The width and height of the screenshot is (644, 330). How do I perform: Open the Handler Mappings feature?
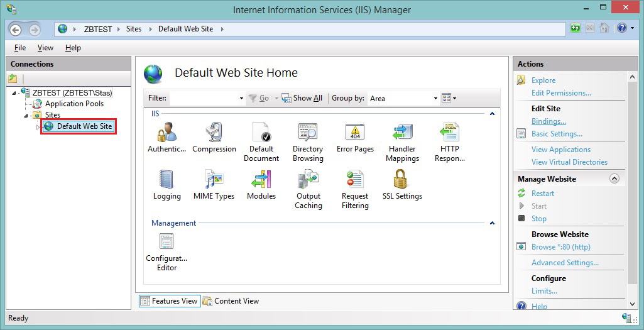(402, 133)
